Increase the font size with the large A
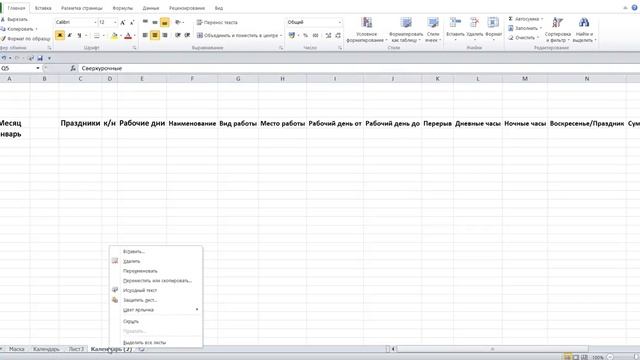This screenshot has width=640, height=360. 122,22
